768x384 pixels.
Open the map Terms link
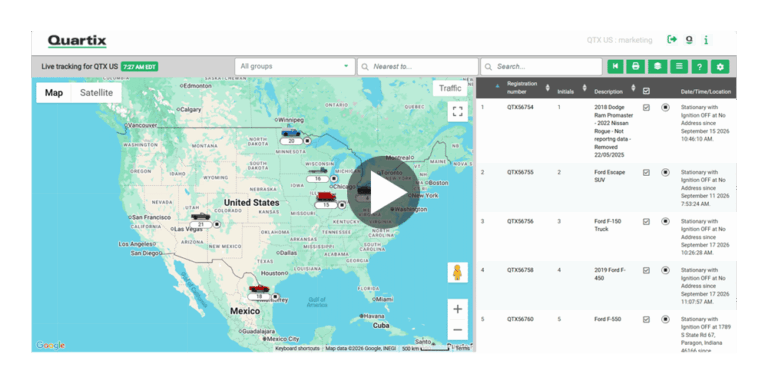tap(462, 349)
